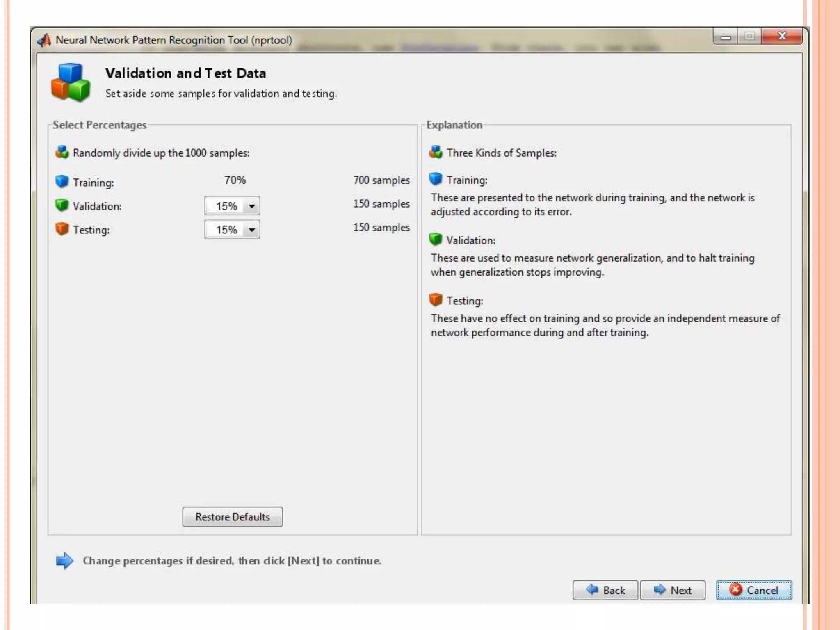840x630 pixels.
Task: Close the nprtool window
Action: 782,37
